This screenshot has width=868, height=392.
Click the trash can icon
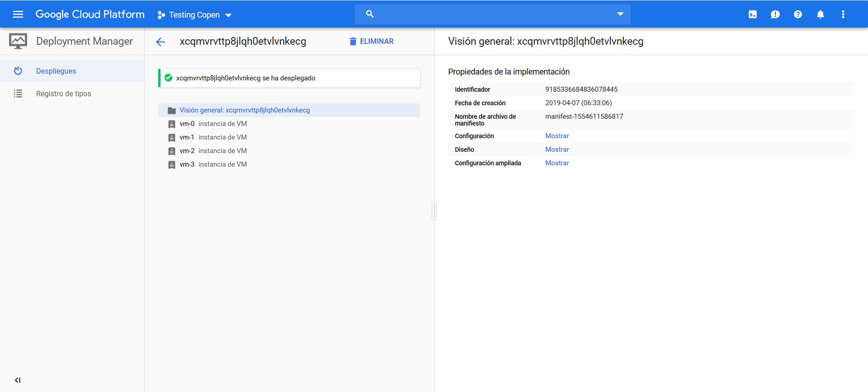(x=353, y=42)
